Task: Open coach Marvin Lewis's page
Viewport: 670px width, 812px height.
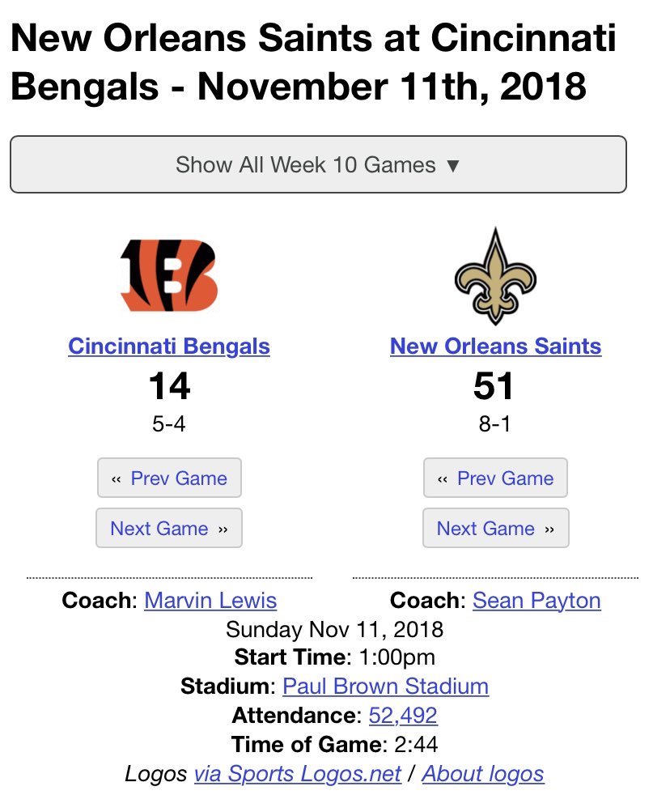Action: pos(210,601)
